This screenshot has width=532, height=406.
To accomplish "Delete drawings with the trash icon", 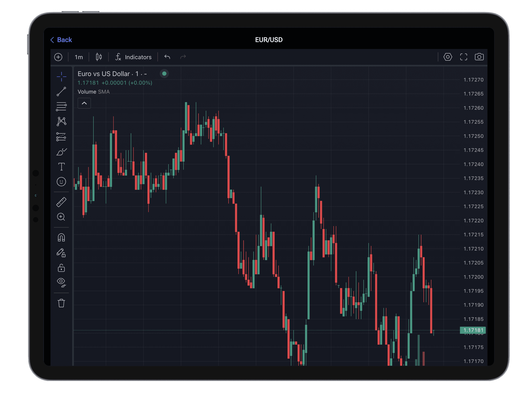I will coord(61,303).
